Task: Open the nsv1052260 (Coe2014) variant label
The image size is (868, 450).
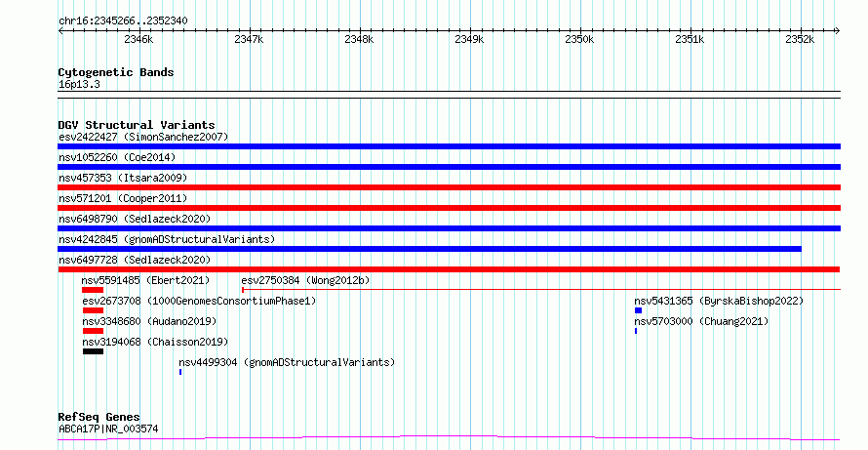Action: [117, 157]
